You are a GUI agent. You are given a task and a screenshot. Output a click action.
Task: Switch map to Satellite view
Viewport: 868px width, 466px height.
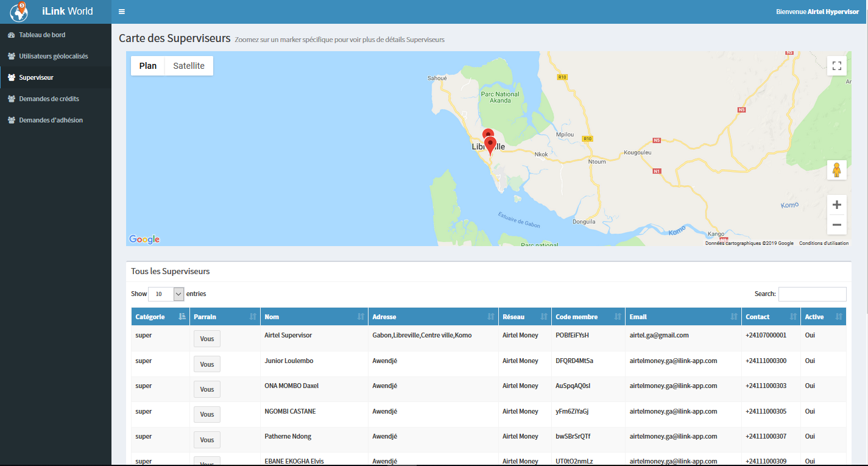coord(189,66)
